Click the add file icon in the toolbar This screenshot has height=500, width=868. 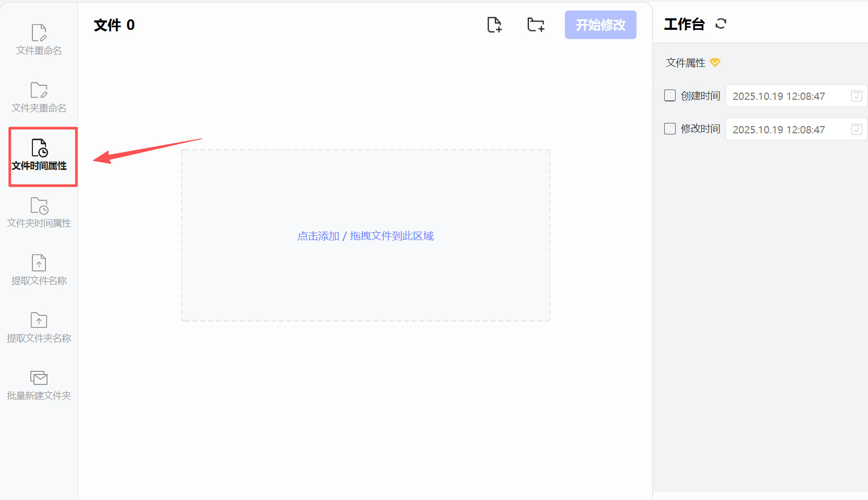point(494,25)
